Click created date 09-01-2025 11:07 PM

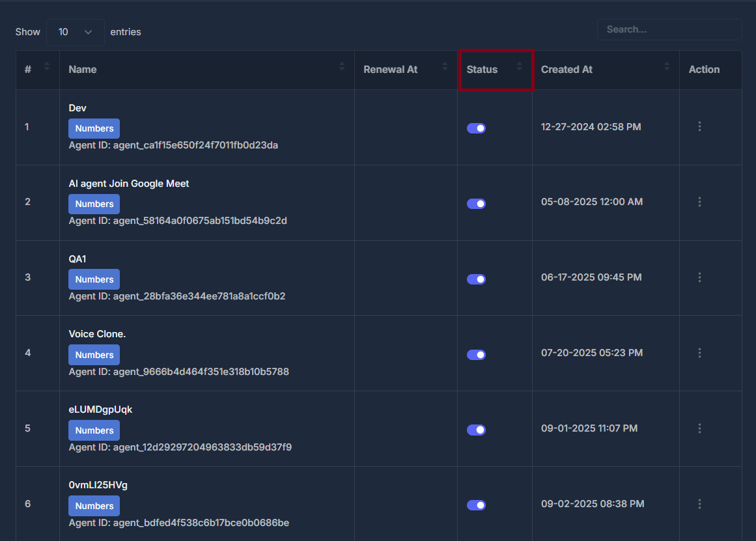(x=589, y=428)
